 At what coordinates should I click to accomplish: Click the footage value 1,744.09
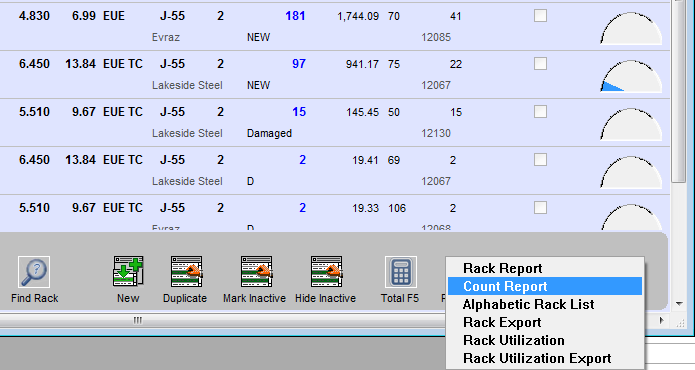coord(358,16)
